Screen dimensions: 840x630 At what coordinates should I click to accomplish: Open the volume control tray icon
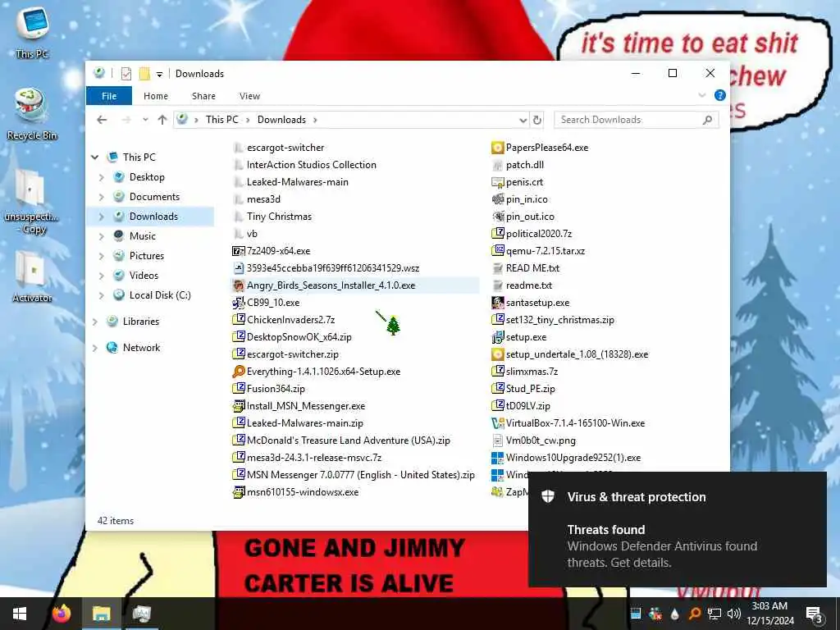click(x=734, y=614)
